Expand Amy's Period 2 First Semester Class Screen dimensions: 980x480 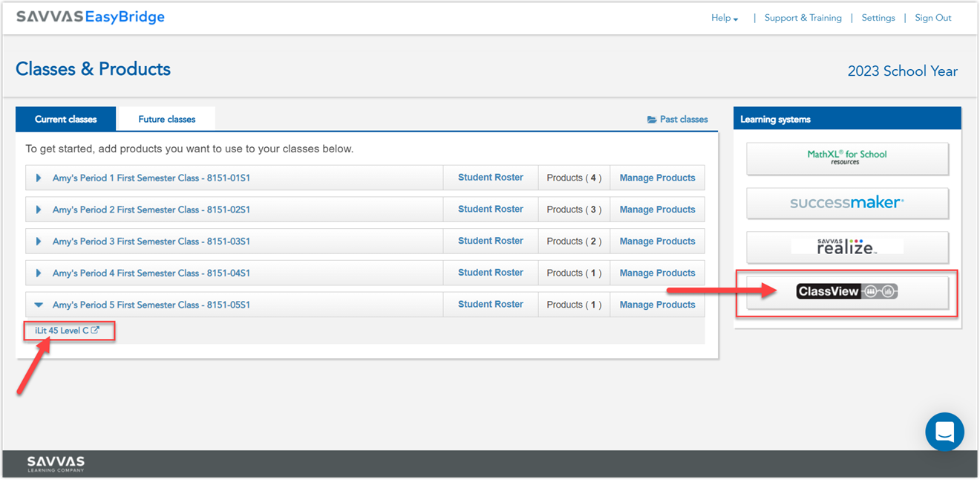(x=38, y=209)
